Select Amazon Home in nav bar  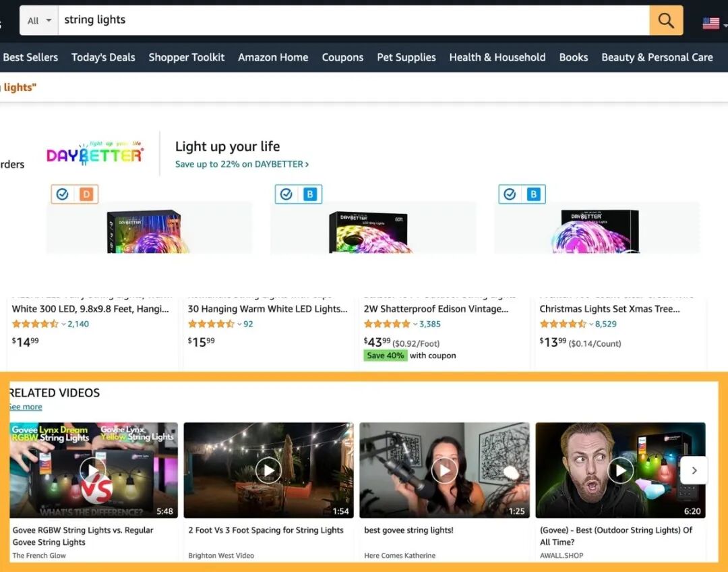pos(273,57)
